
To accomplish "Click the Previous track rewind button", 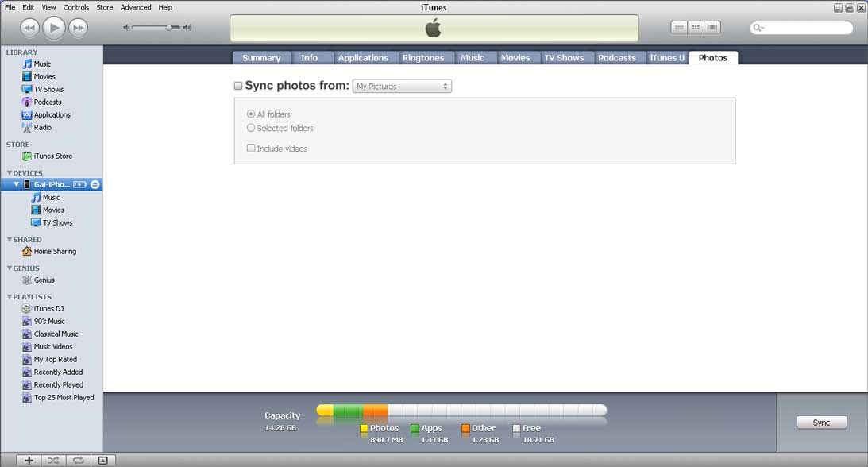I will 30,28.
